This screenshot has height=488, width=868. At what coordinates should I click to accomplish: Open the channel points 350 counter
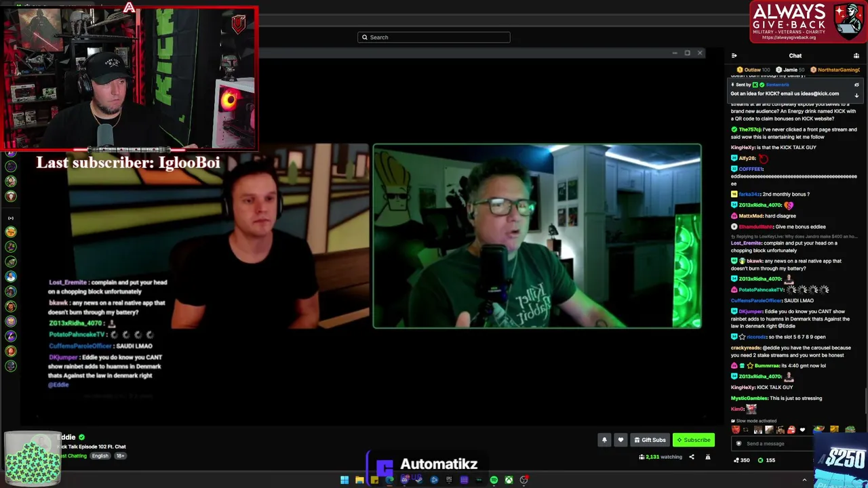click(x=742, y=460)
